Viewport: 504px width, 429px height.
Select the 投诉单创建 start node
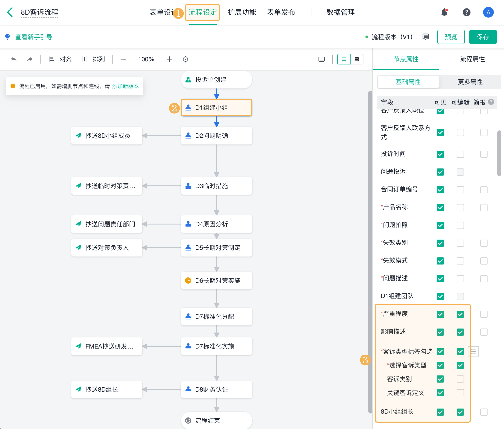click(x=216, y=79)
